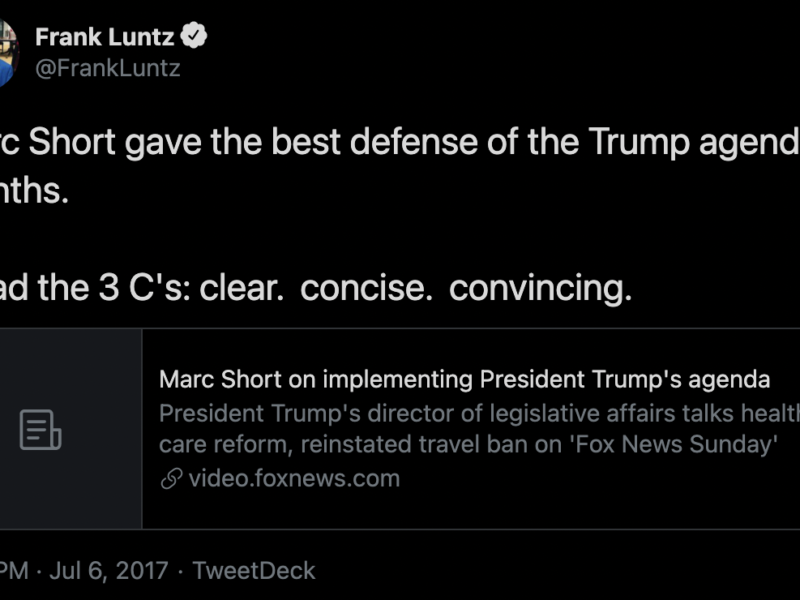Screen dimensions: 800x600
Task: Visit the video.foxnews.com domain link
Action: point(293,478)
